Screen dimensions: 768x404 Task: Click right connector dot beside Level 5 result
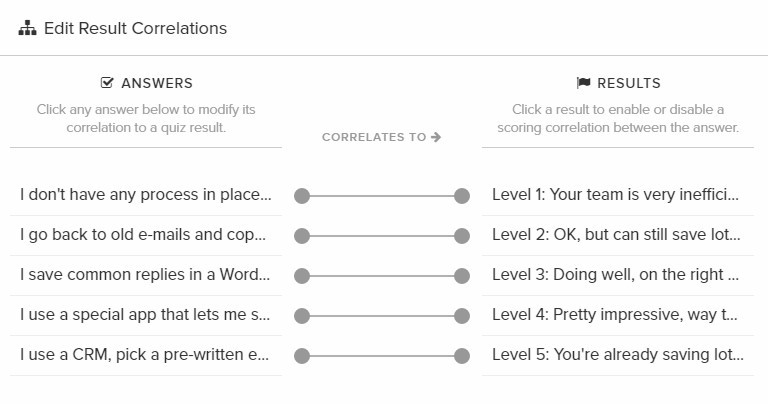coord(461,356)
